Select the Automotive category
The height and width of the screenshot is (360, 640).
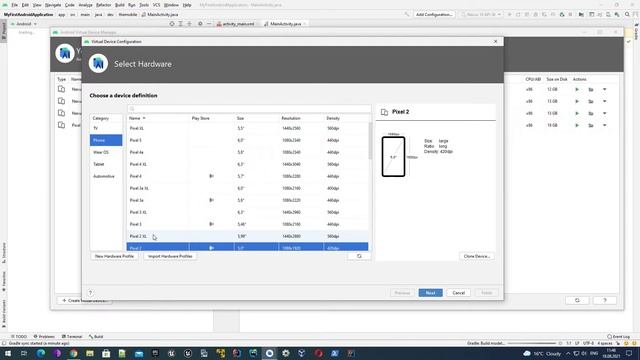106,176
